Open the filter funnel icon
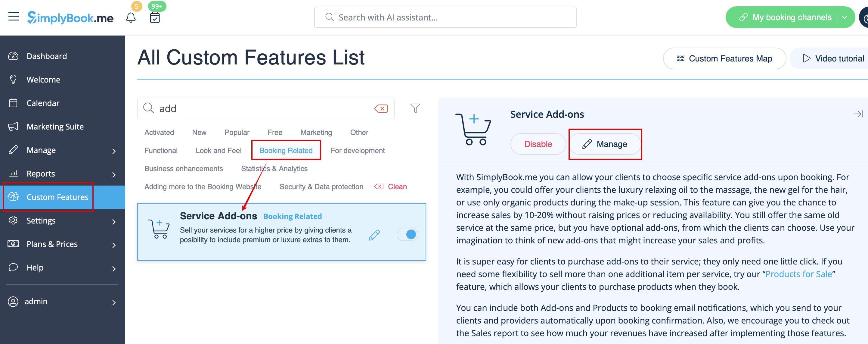This screenshot has height=344, width=868. 415,108
